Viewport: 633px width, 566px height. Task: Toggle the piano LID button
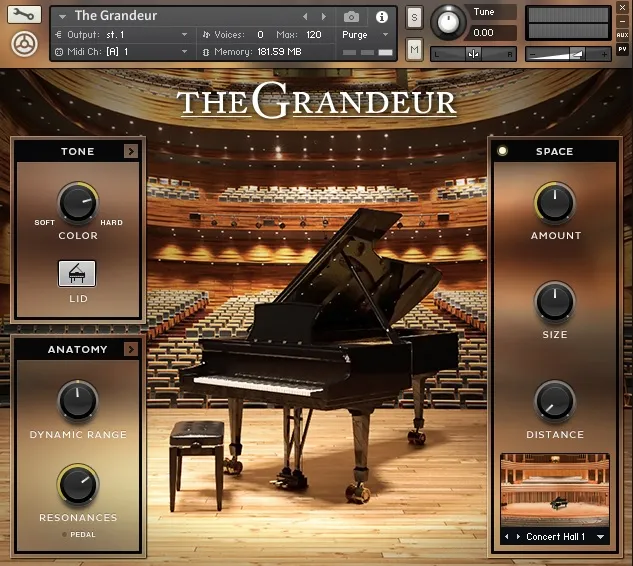(77, 274)
